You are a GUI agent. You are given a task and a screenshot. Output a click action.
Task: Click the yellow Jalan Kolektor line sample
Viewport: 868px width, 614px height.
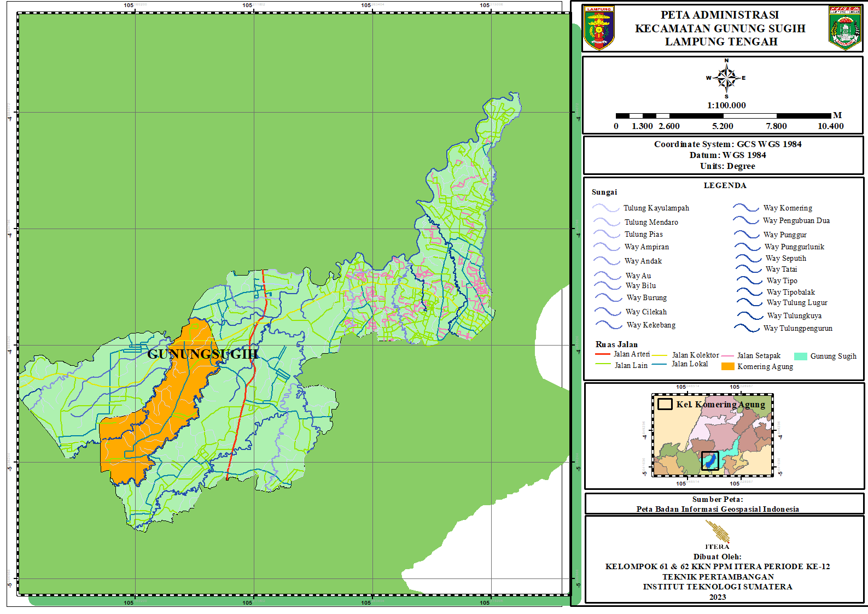660,355
